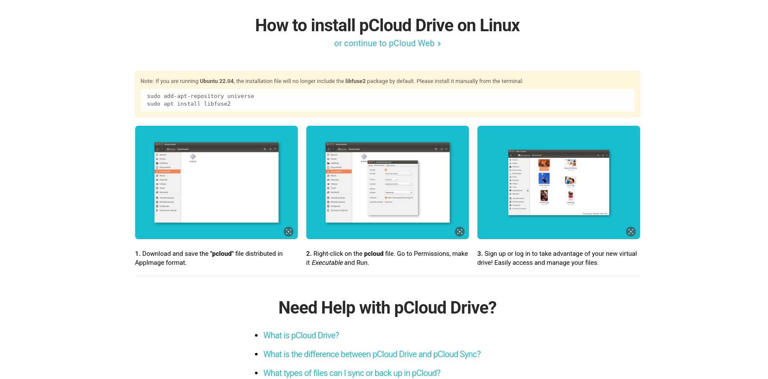Click step 3 'Sign up or log in' description

[557, 258]
